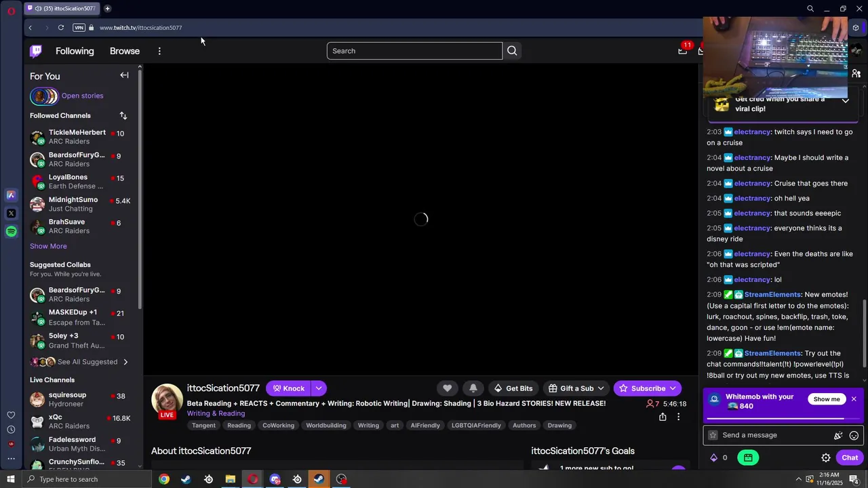
Task: Open notifications inbox with 11 badge
Action: 683,50
